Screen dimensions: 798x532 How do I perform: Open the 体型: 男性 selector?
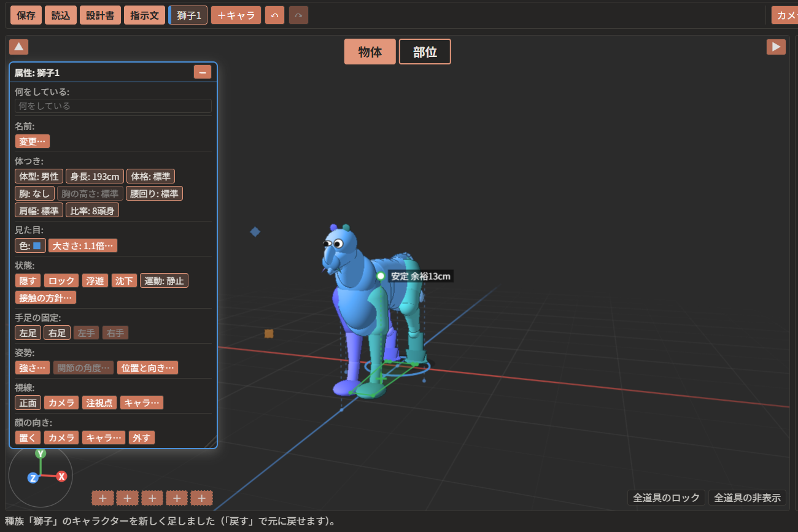39,177
